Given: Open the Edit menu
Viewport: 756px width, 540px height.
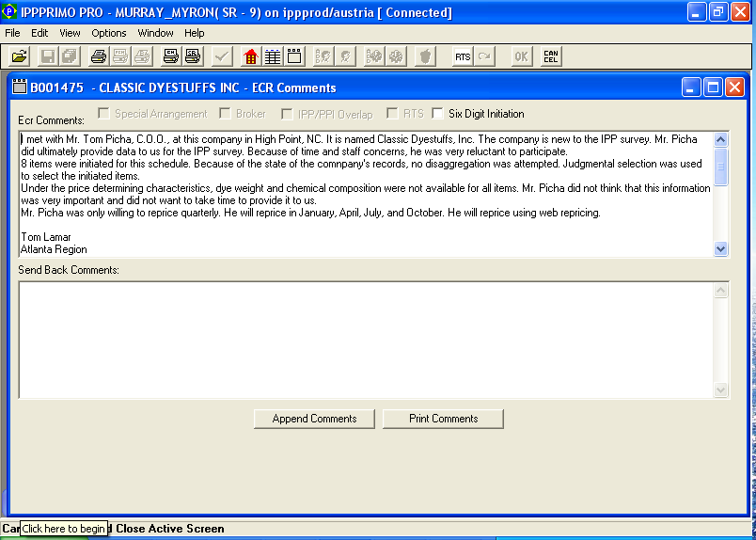Looking at the screenshot, I should pyautogui.click(x=39, y=33).
